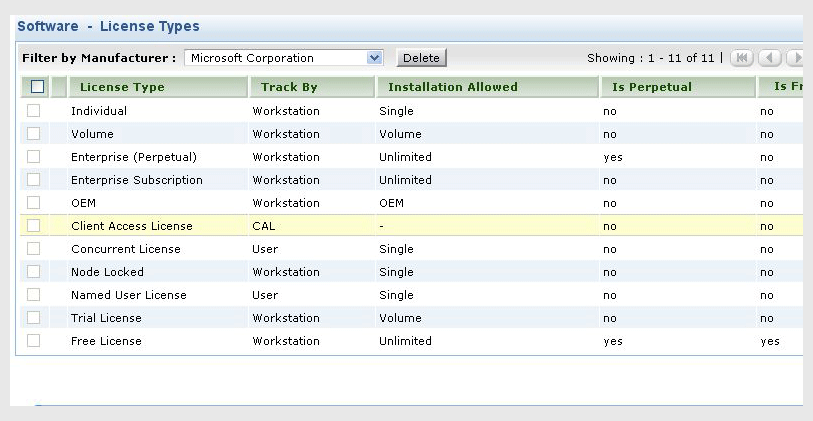Click the Delete button
813x421 pixels.
[421, 58]
